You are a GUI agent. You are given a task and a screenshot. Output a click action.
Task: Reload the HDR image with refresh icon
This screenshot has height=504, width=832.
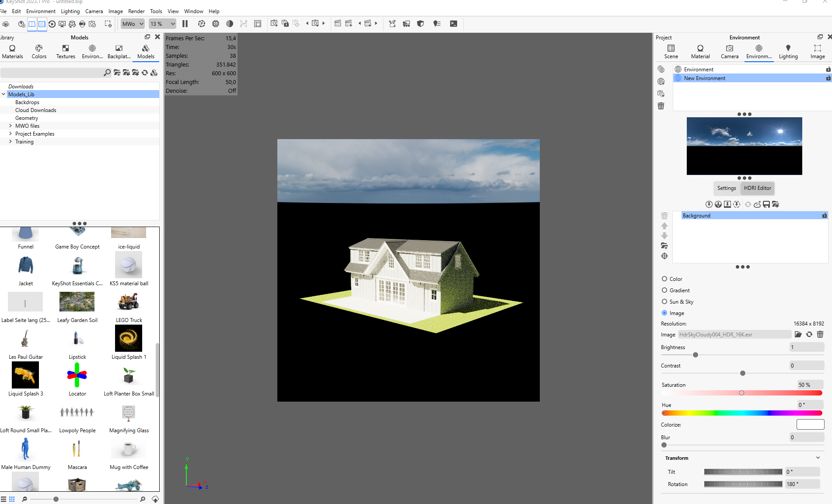tap(809, 334)
